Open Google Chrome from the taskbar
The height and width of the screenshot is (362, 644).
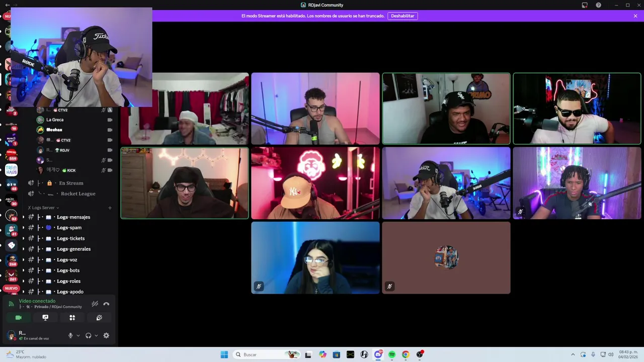pyautogui.click(x=406, y=354)
